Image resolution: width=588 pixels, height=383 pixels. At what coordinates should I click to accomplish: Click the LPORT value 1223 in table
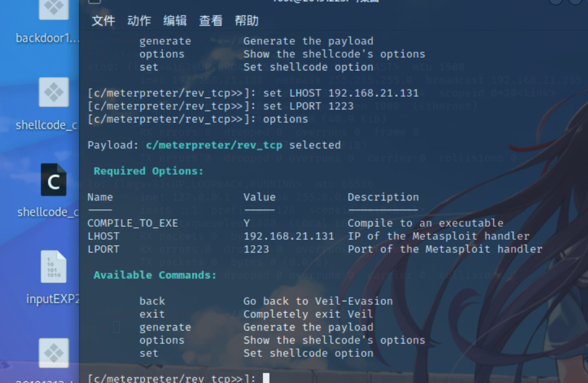(256, 249)
